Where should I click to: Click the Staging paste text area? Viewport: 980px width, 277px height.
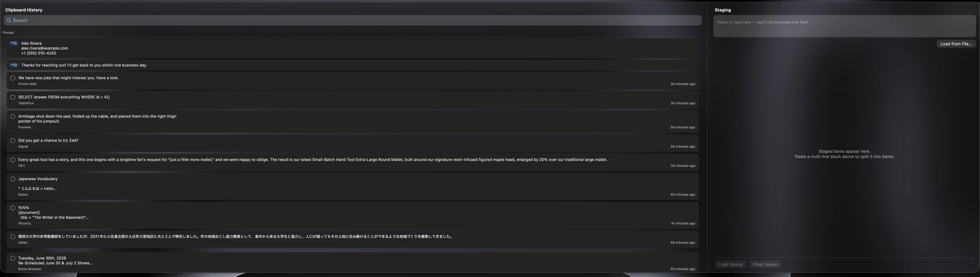point(845,26)
